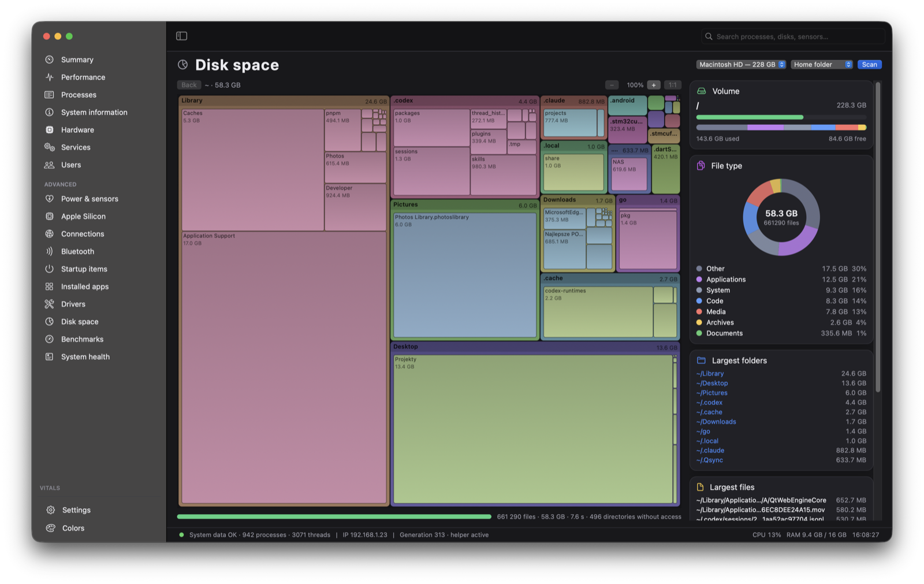Click the Connections globe icon

[50, 234]
